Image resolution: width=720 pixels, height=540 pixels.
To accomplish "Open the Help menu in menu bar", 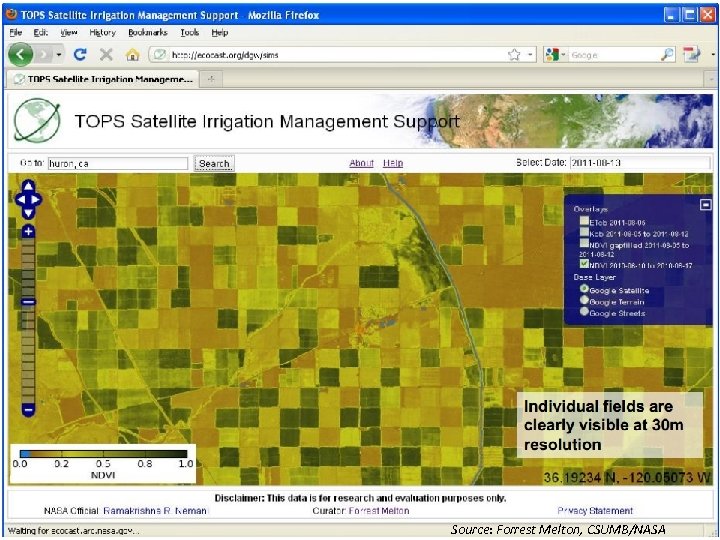I will click(x=219, y=33).
